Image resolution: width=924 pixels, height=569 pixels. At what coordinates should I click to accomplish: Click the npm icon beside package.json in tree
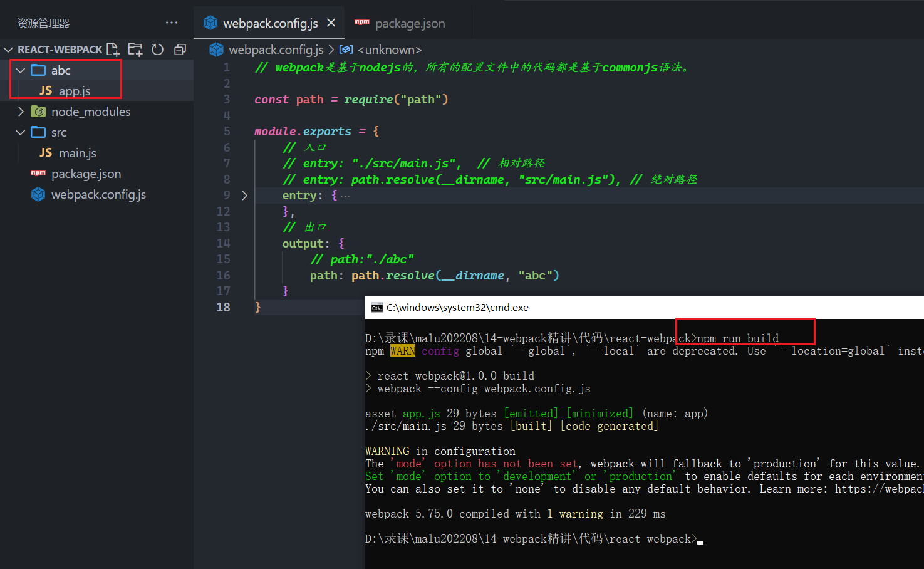pos(38,173)
